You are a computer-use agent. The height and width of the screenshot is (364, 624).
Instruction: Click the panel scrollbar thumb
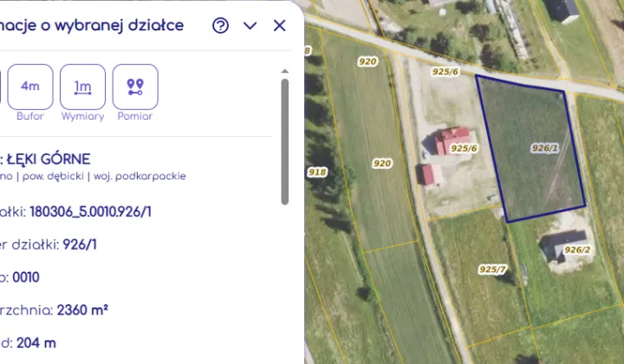pos(284,141)
